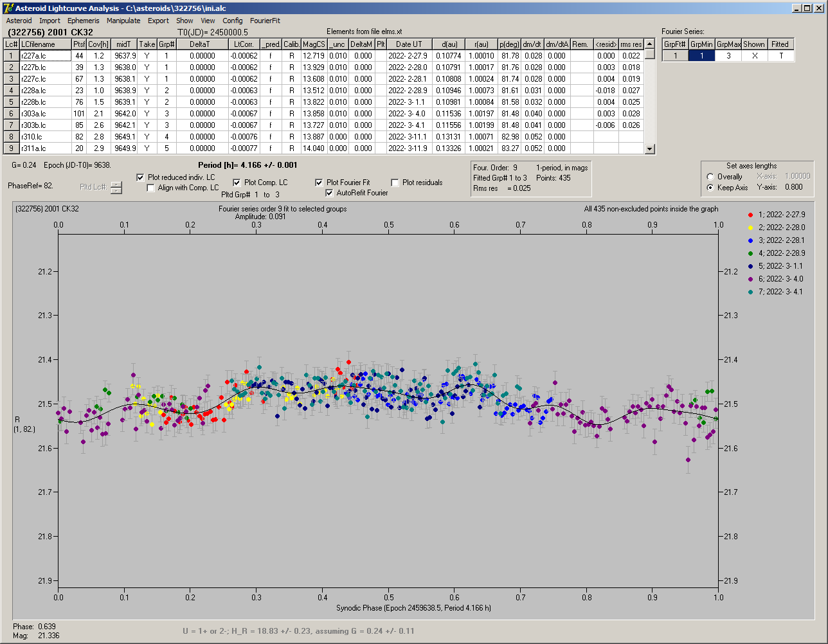Click GrpMax cell with value 3
Viewport: 828px width, 644px height.
(x=728, y=56)
